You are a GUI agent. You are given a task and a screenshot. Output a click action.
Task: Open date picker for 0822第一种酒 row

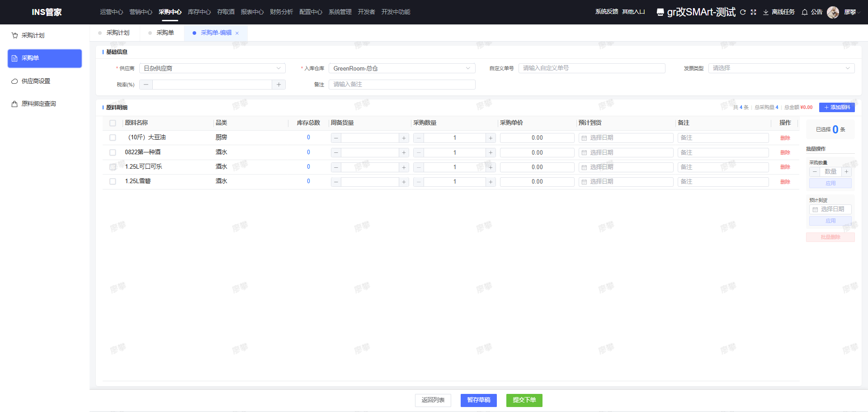click(x=626, y=153)
